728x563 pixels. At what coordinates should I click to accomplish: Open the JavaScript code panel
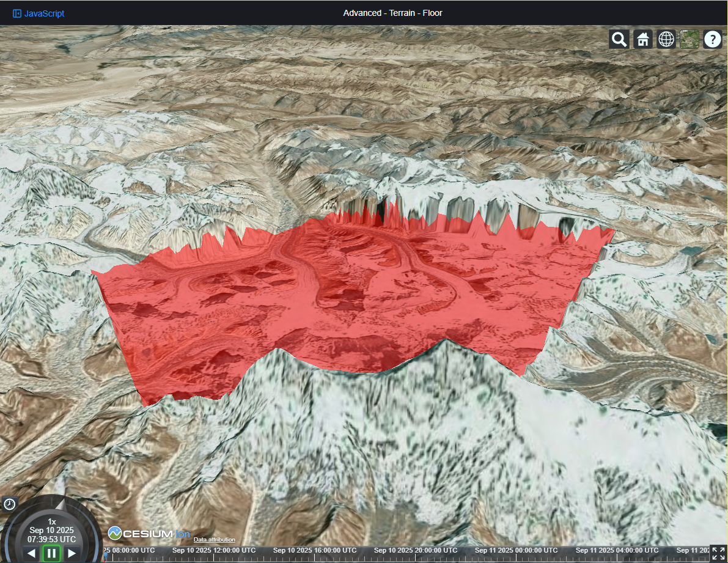(x=39, y=13)
